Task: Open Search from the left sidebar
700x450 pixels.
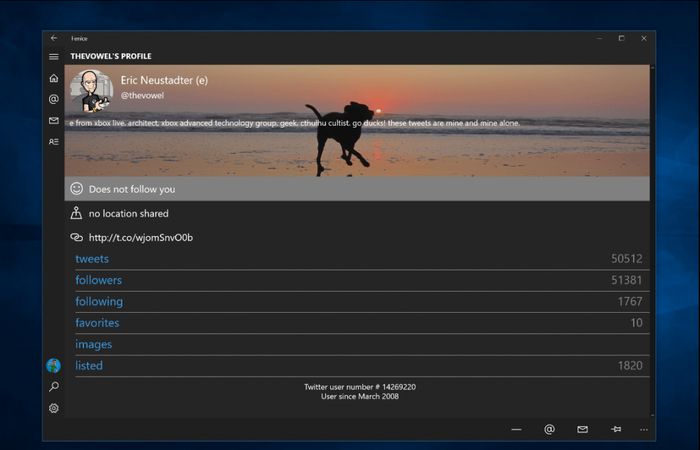Action: point(54,387)
